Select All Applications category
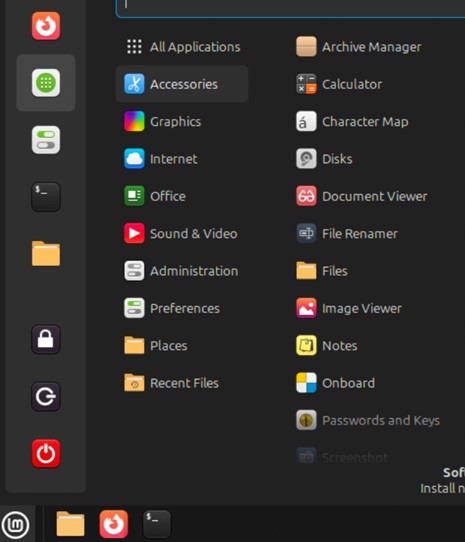The width and height of the screenshot is (465, 542). pyautogui.click(x=182, y=47)
